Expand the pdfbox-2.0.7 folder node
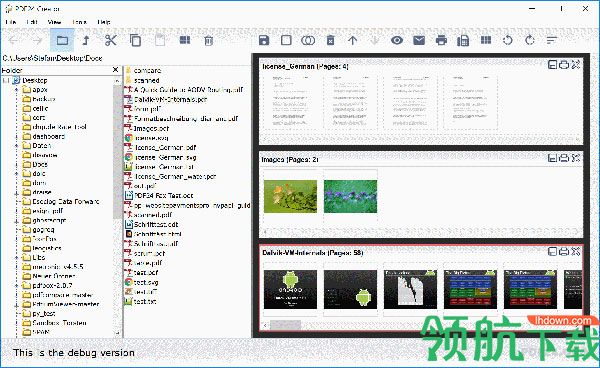This screenshot has width=600, height=368. (x=16, y=285)
